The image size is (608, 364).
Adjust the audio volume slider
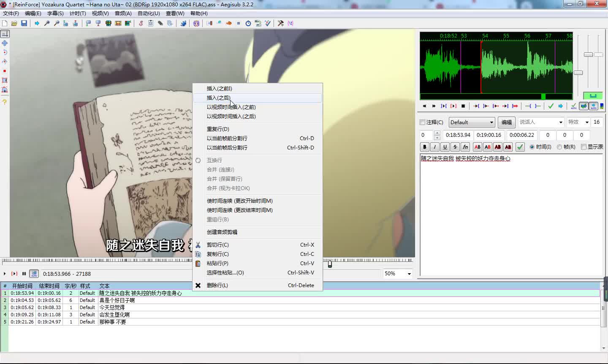(x=599, y=54)
